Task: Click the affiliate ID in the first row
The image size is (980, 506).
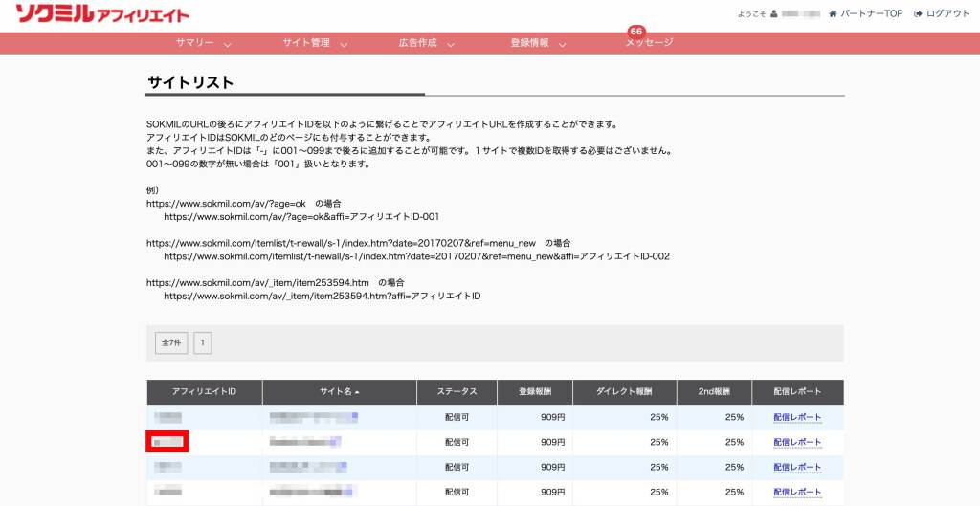Action: coord(167,417)
